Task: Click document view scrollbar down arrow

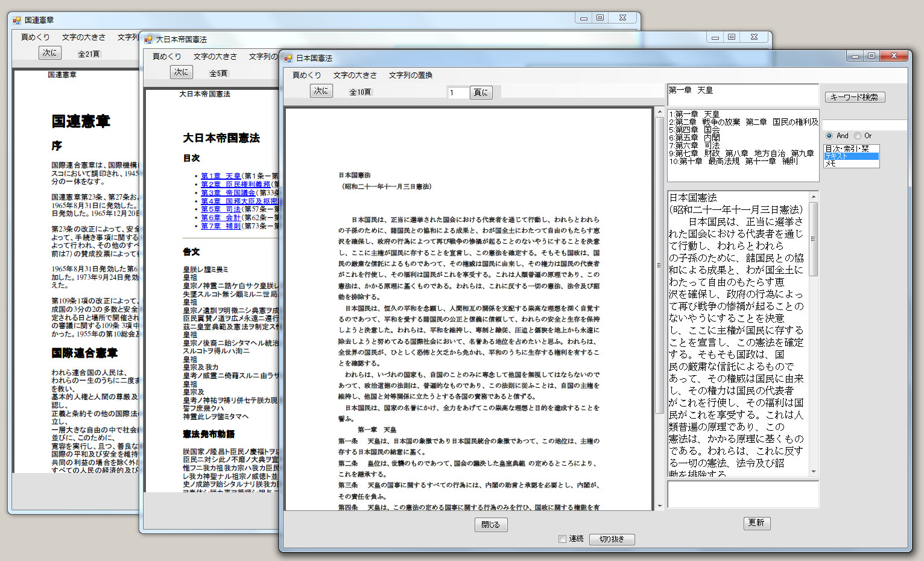Action: [659, 506]
